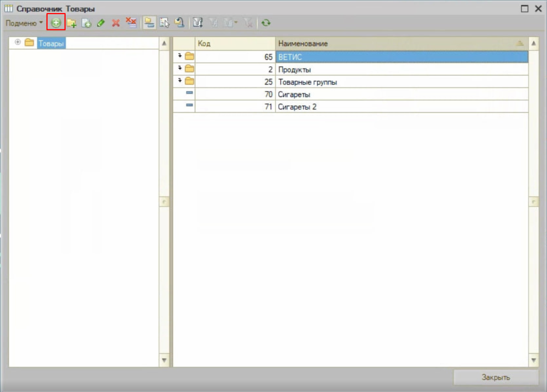Click the Refresh list green arrows icon
The image size is (547, 392).
click(x=266, y=23)
